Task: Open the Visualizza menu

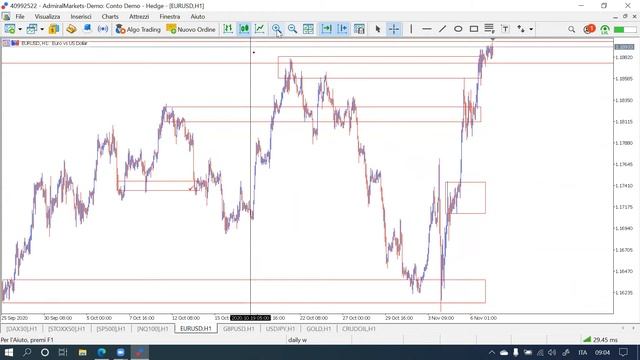Action: pyautogui.click(x=47, y=17)
